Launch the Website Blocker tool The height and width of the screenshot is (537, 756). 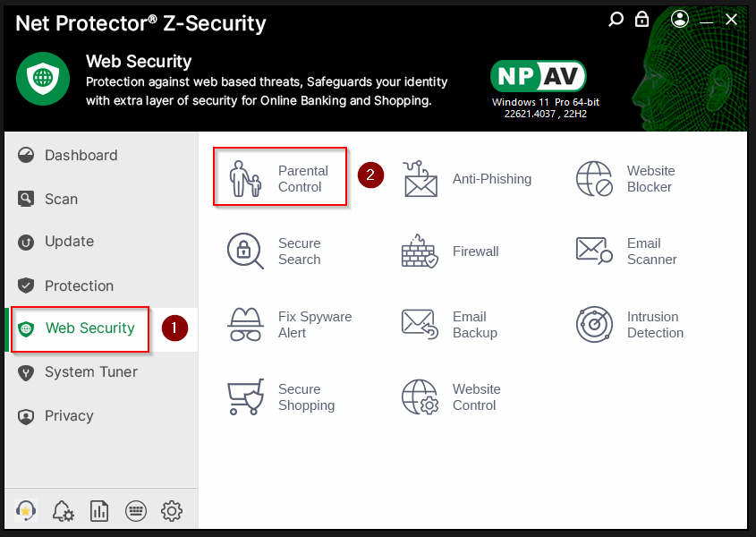625,179
